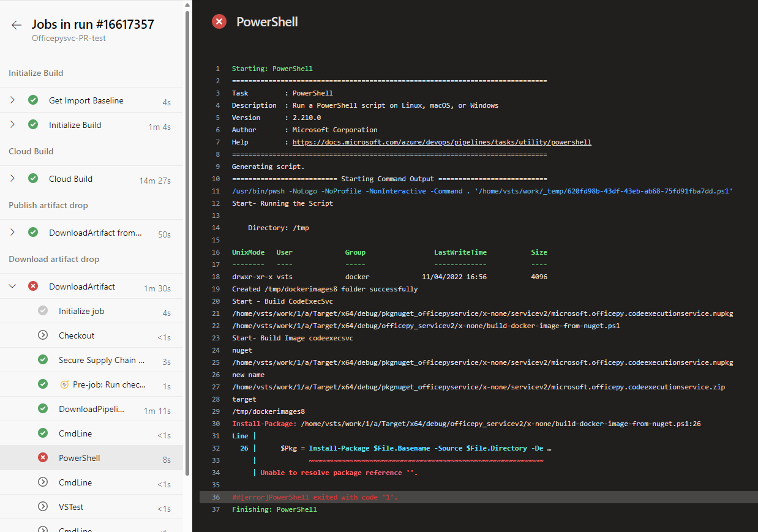Image resolution: width=758 pixels, height=532 pixels.
Task: Click the red failed icon beside PowerShell title
Action: (219, 21)
